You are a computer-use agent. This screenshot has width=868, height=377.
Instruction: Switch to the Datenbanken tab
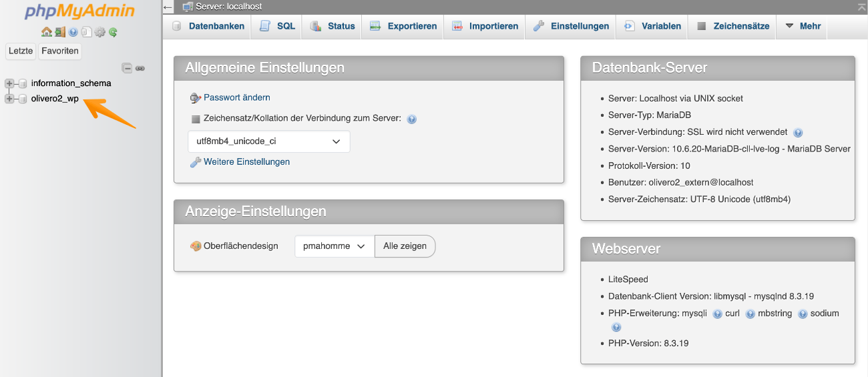208,26
